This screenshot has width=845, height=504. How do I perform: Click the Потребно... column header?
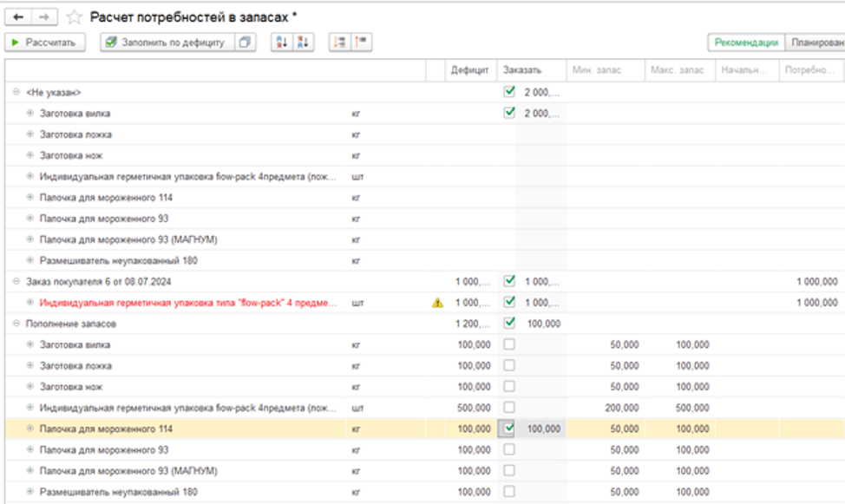coord(810,70)
